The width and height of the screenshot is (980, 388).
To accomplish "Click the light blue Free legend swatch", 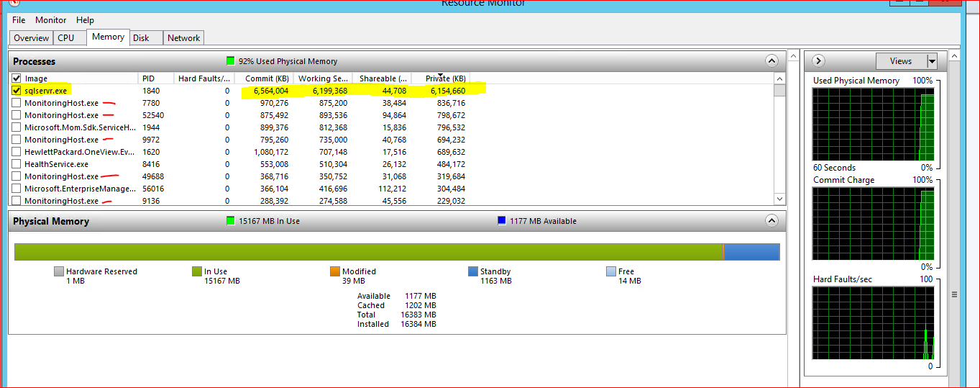I will click(x=610, y=271).
